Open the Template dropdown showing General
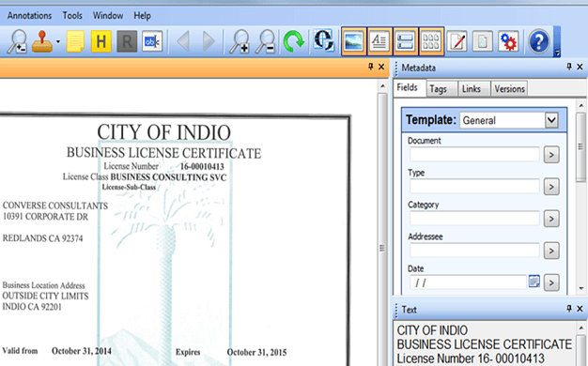The width and height of the screenshot is (588, 366). (509, 120)
